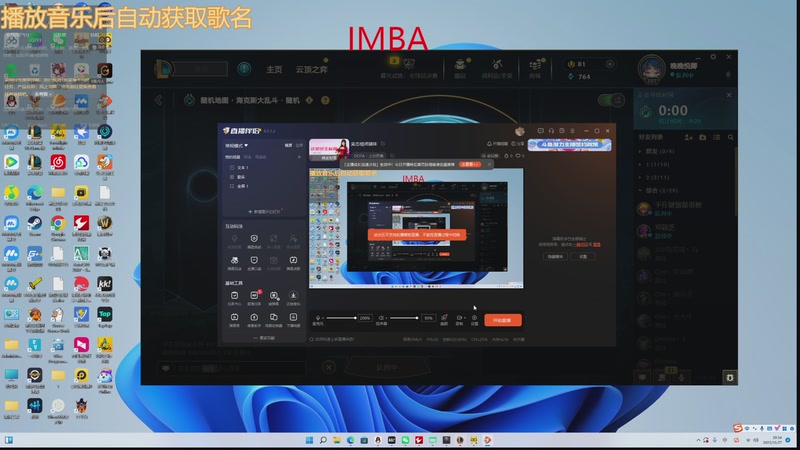Open the Google Chrome desktop shortcut
The image size is (800, 450).
coord(58,227)
